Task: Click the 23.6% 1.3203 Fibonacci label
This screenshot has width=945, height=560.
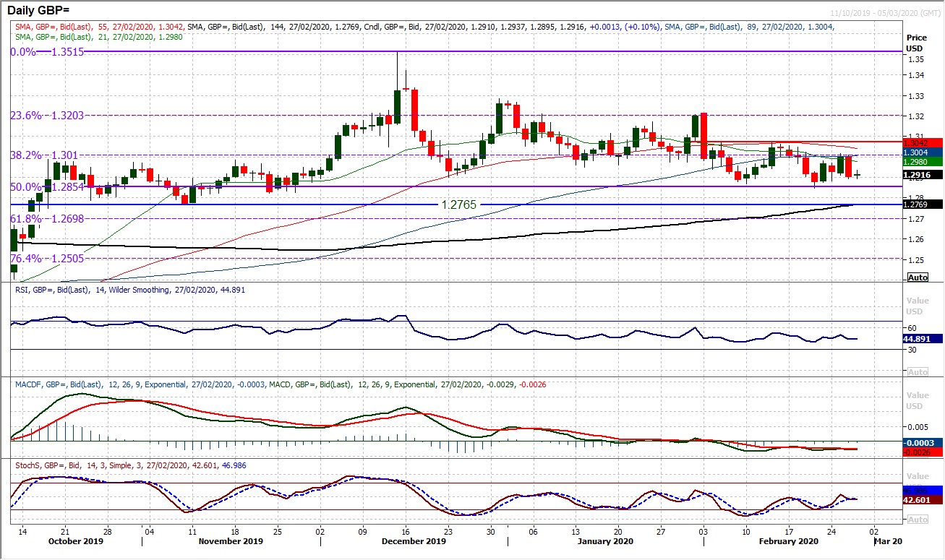Action: [46, 115]
